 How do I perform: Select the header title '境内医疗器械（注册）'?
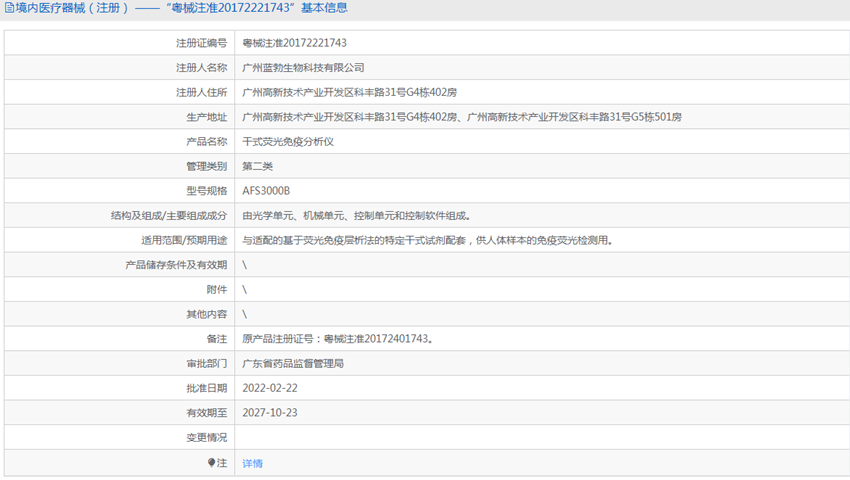(72, 8)
